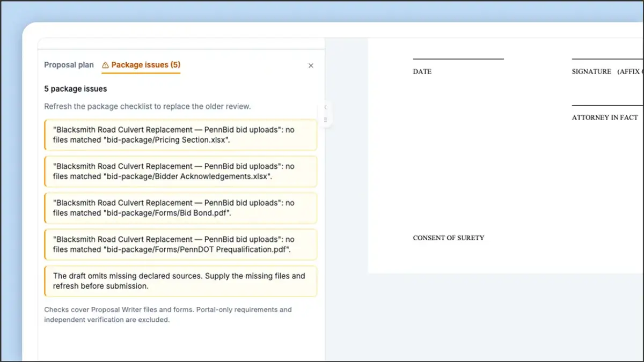Open the Bidder Acknowledgements.xlsx issue card
The width and height of the screenshot is (644, 362).
[x=180, y=171]
